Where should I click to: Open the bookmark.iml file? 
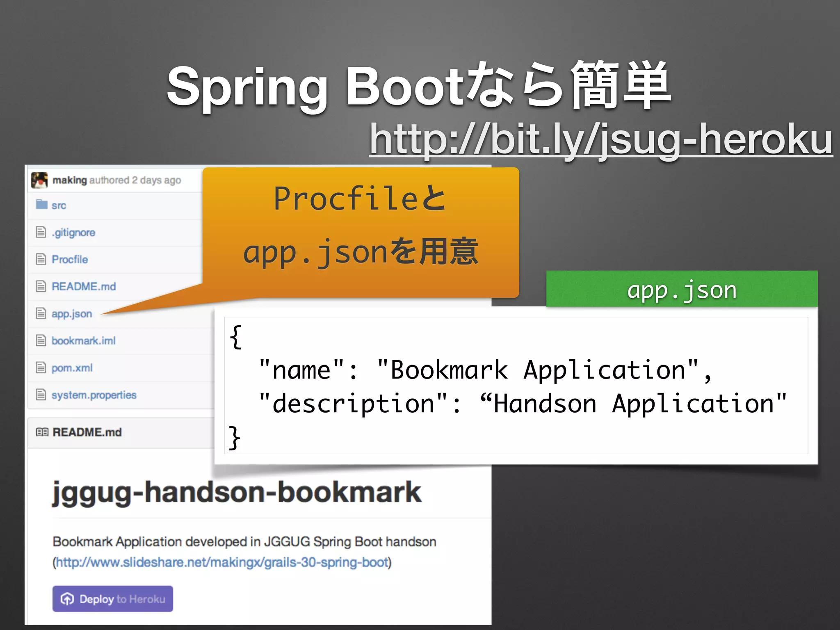pos(84,340)
